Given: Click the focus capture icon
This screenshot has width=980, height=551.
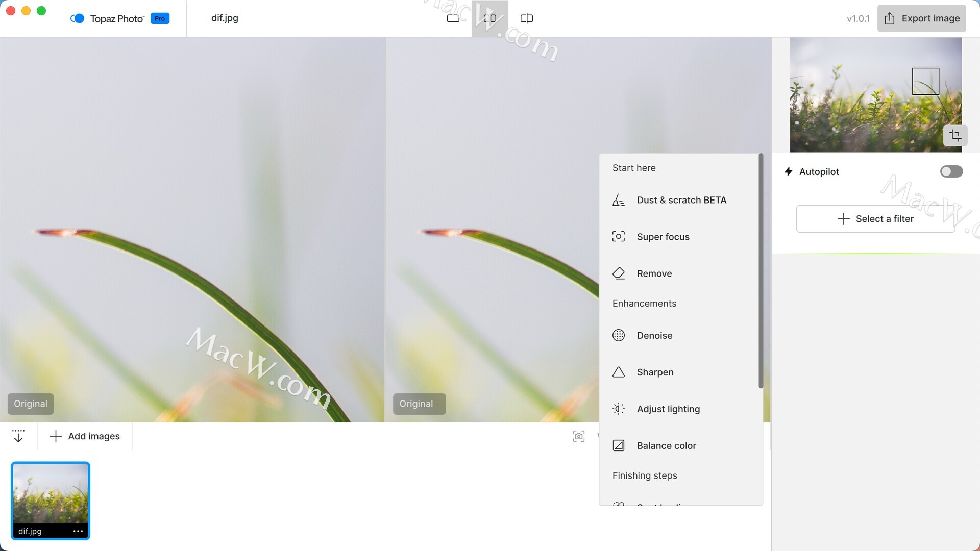Looking at the screenshot, I should pyautogui.click(x=578, y=436).
